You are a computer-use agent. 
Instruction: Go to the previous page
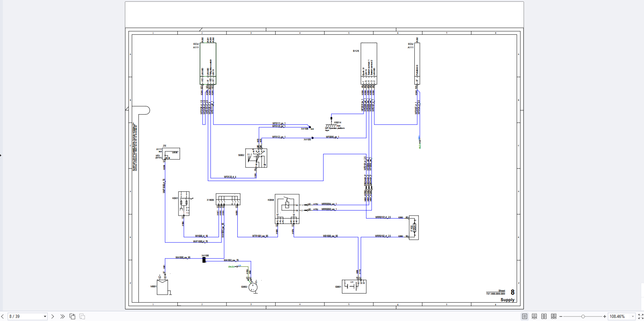click(x=3, y=316)
